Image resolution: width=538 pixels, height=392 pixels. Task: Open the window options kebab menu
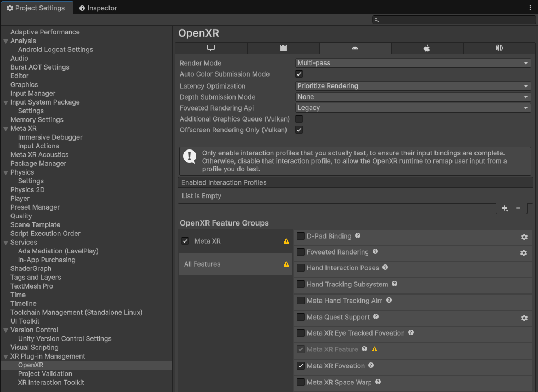tap(530, 8)
